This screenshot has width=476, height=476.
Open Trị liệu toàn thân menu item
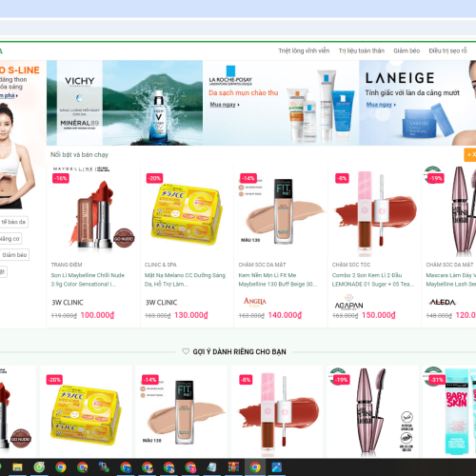click(x=362, y=50)
